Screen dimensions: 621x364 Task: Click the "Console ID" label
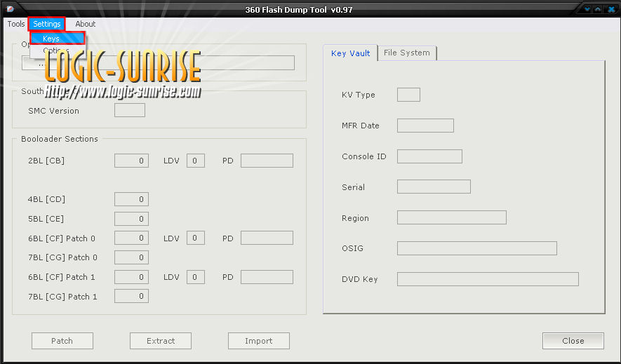click(364, 156)
